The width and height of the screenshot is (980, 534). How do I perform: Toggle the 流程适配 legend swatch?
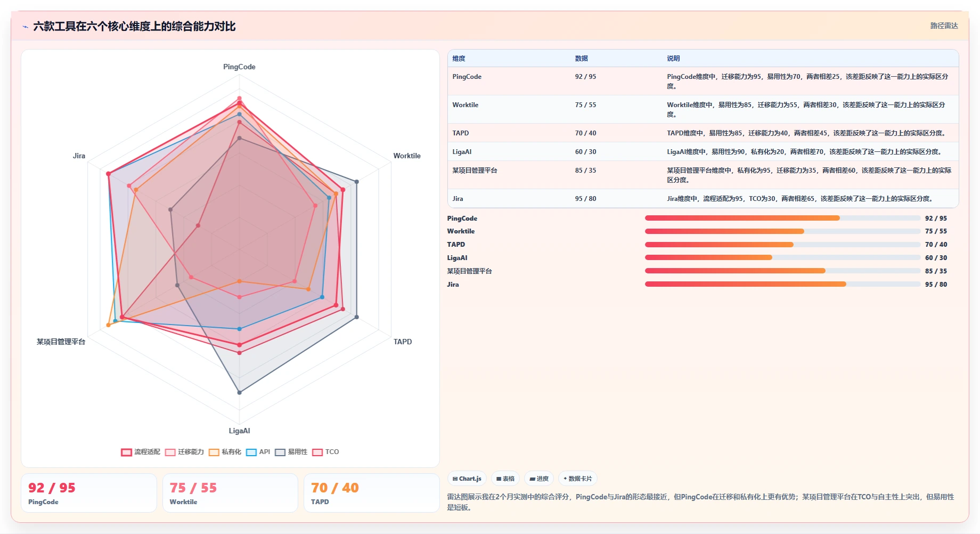126,452
